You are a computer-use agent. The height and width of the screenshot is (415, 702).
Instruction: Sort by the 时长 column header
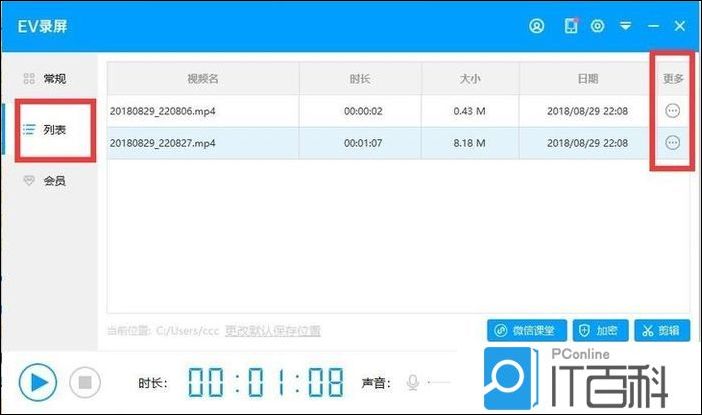(x=360, y=79)
